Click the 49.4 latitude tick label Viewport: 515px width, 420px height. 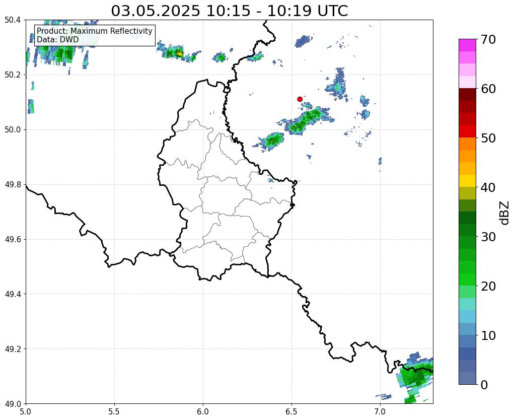(13, 294)
